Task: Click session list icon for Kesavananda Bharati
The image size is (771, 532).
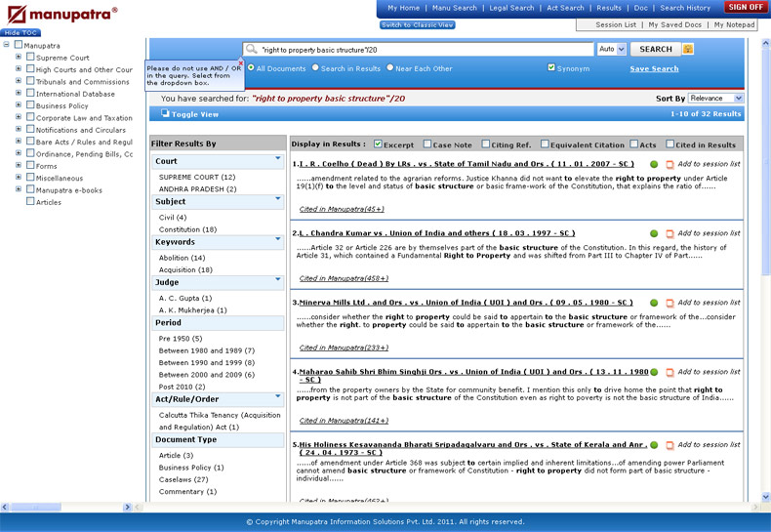Action: click(670, 445)
